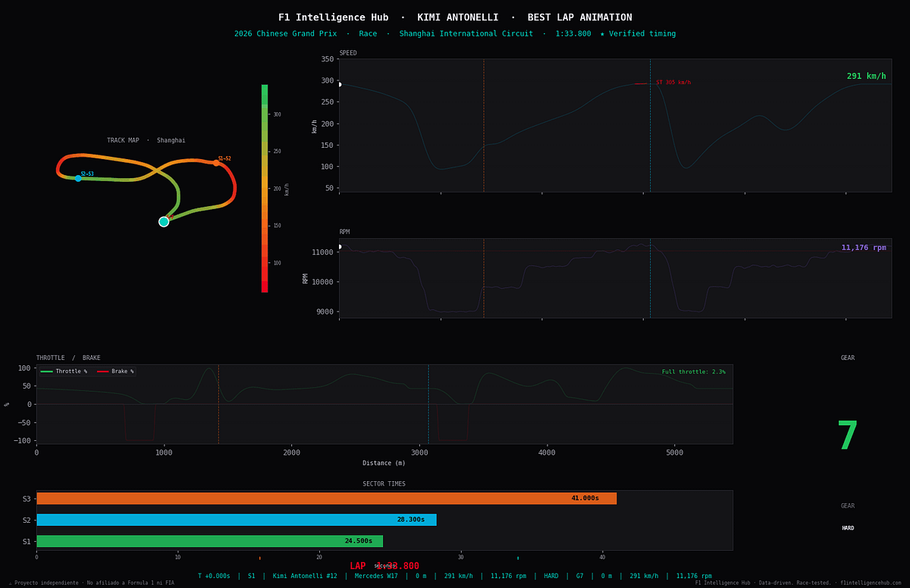The image size is (910, 588).
Task: Click the second dashed sector line in the speed chart
Action: [x=650, y=125]
